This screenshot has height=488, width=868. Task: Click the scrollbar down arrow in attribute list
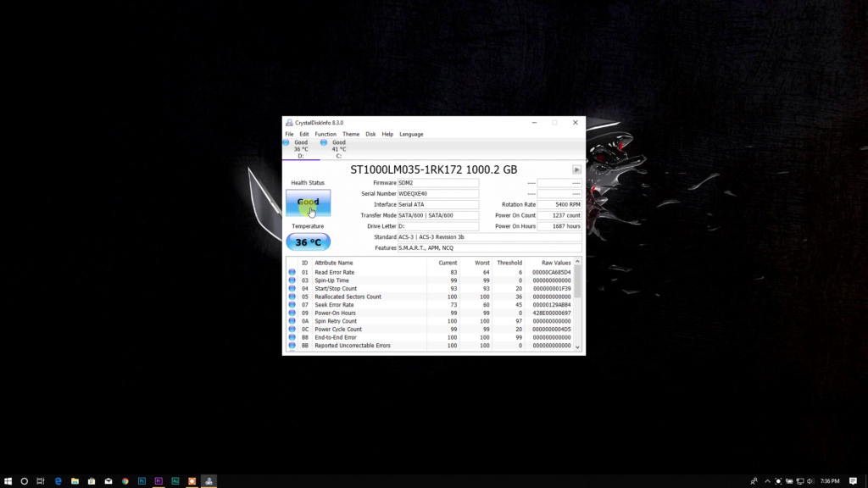pyautogui.click(x=577, y=347)
